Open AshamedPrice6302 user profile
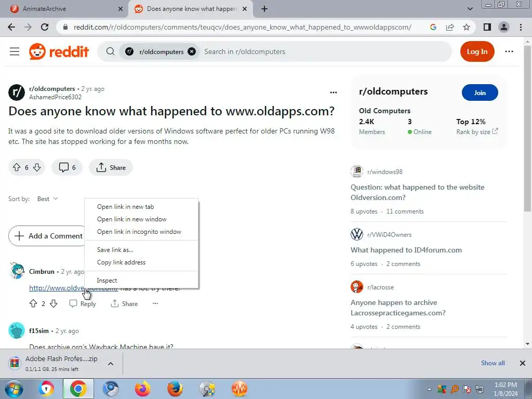Image resolution: width=532 pixels, height=399 pixels. (55, 97)
